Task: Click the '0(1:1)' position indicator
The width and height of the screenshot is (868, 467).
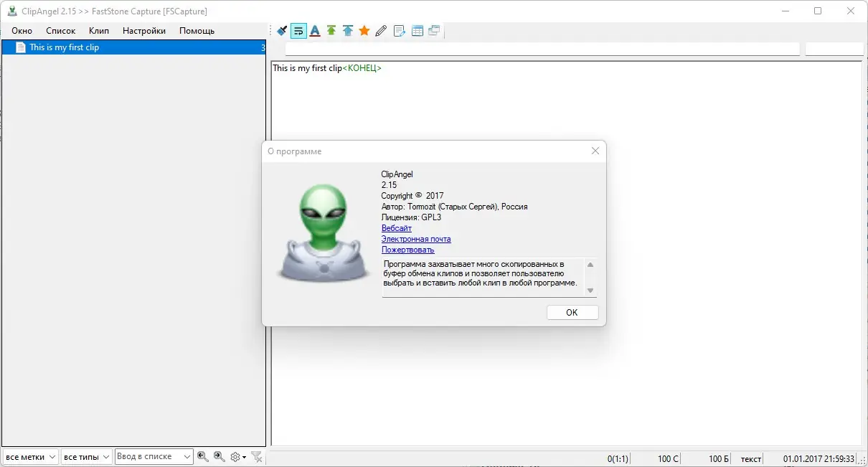Action: click(618, 458)
